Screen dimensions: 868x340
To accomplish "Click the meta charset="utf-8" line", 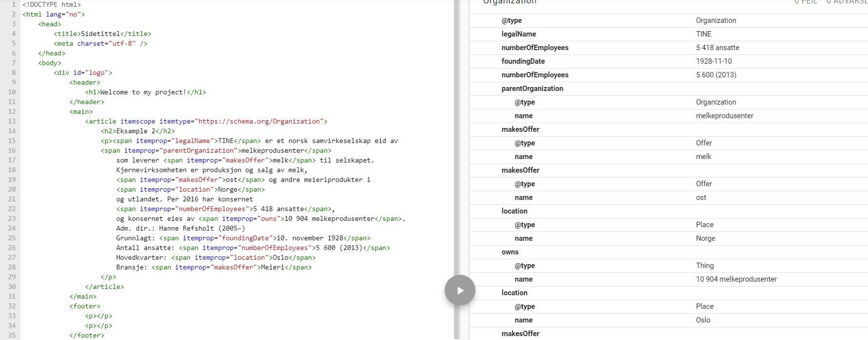I will (101, 43).
